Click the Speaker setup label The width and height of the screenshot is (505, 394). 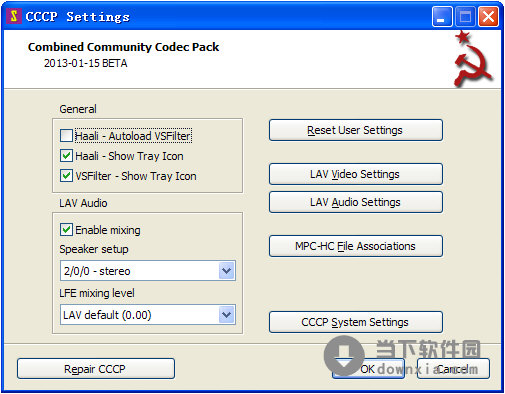click(x=94, y=249)
